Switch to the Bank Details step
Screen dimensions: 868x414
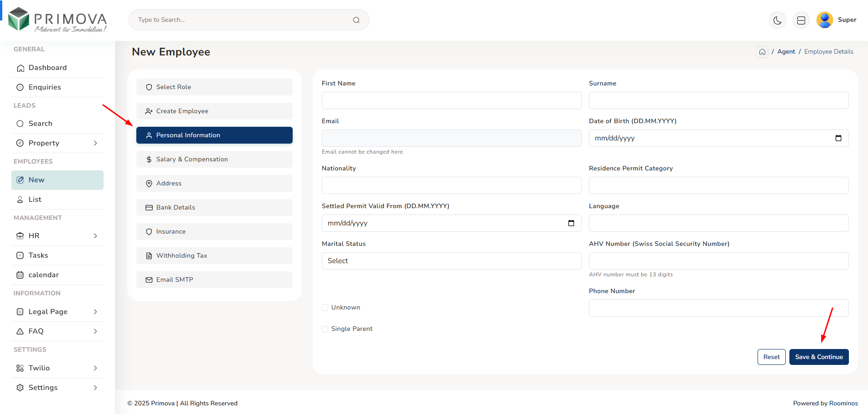point(214,208)
